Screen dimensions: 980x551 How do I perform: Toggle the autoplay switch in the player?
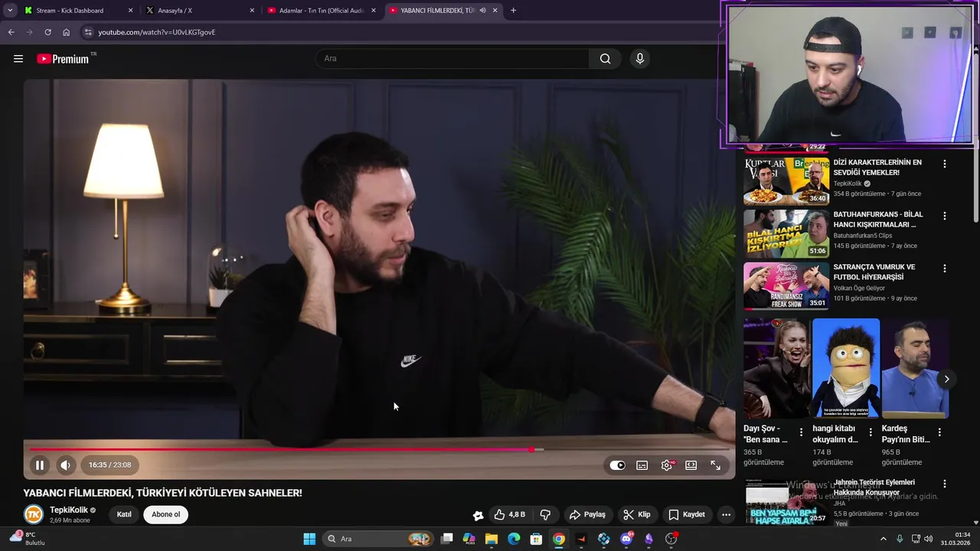tap(618, 465)
